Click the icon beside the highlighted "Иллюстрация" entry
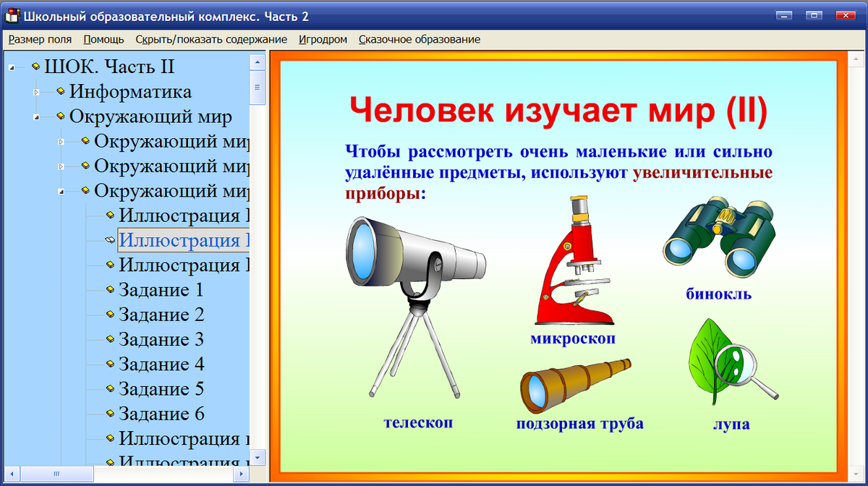The image size is (868, 486). (109, 241)
